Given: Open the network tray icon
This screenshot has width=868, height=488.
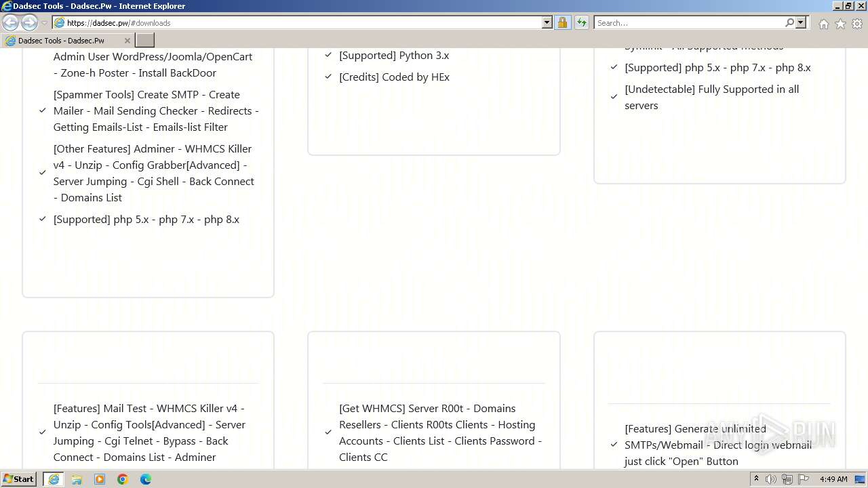Looking at the screenshot, I should pyautogui.click(x=787, y=479).
